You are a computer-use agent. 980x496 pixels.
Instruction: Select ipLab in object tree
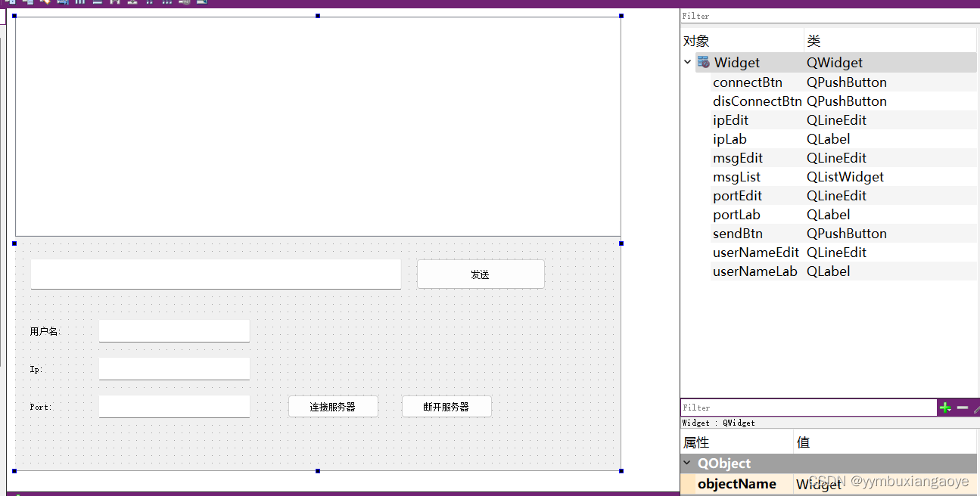click(730, 139)
